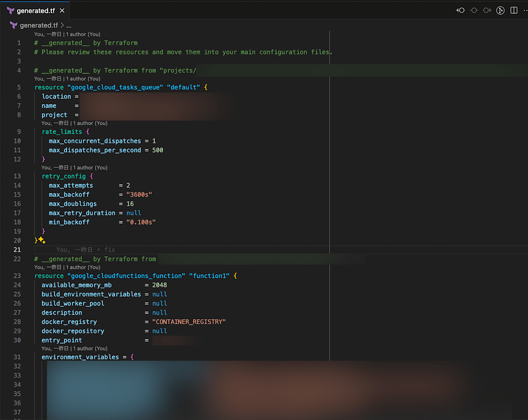Close the generated.tf tab

coord(62,11)
